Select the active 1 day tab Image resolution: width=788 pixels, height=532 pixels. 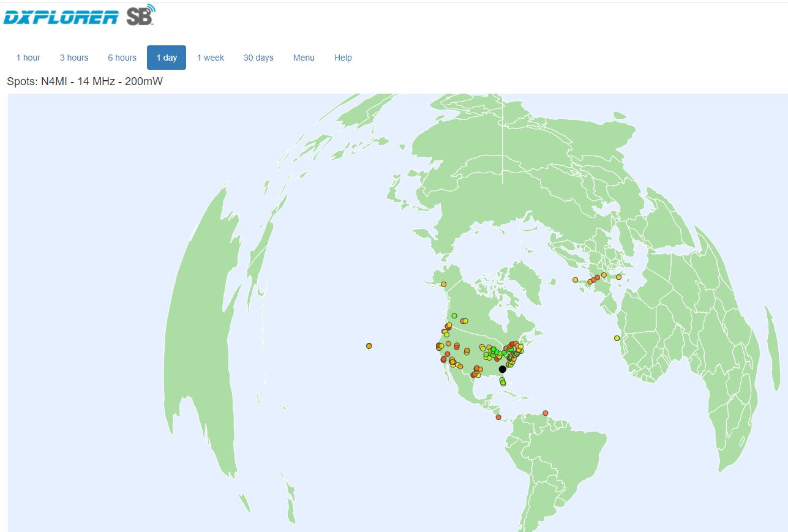[167, 58]
